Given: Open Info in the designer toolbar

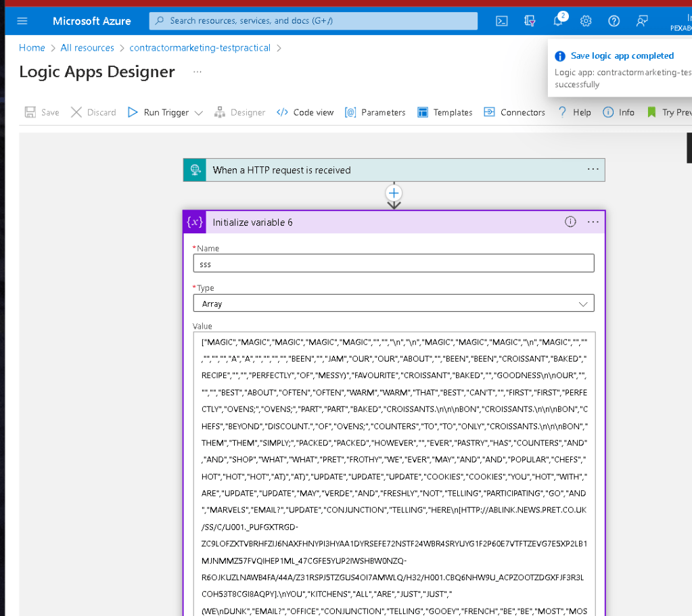Looking at the screenshot, I should (x=619, y=112).
